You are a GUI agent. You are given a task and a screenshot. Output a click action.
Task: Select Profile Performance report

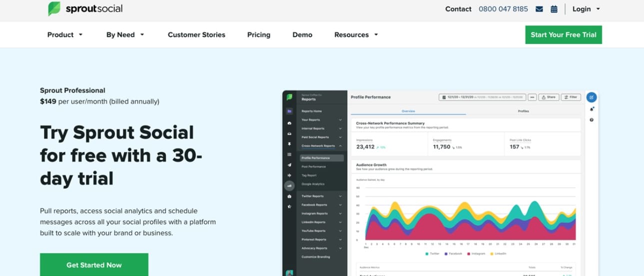[x=322, y=158]
